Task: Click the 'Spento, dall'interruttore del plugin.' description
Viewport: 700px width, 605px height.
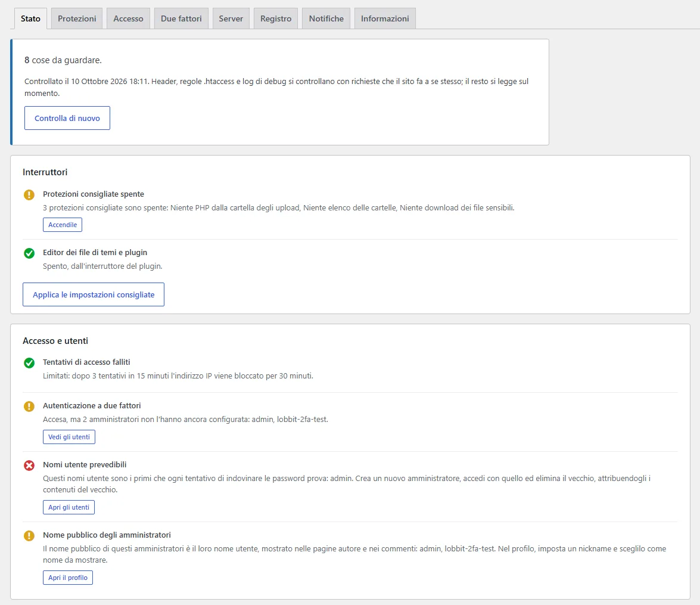Action: click(102, 266)
